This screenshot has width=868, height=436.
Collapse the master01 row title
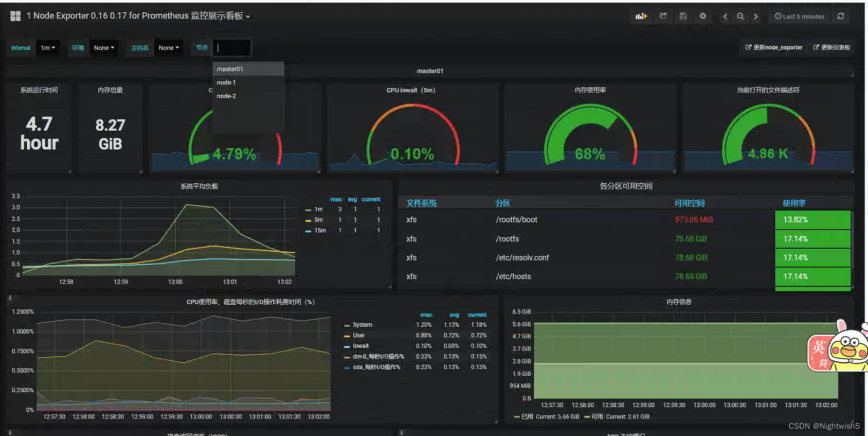tap(430, 71)
